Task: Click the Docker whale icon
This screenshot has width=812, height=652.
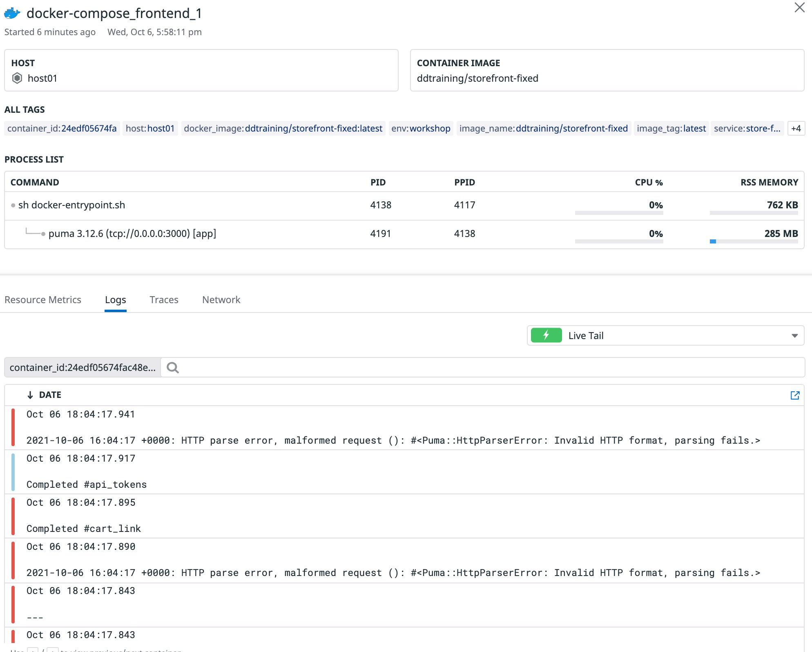Action: 12,13
